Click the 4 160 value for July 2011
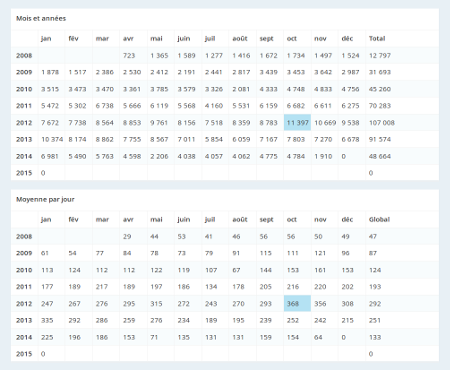Viewport: 450px width, 370px height. pyautogui.click(x=214, y=106)
